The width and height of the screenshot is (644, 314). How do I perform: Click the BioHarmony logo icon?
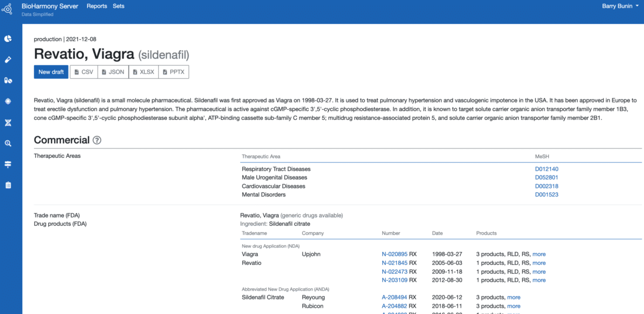pos(8,8)
